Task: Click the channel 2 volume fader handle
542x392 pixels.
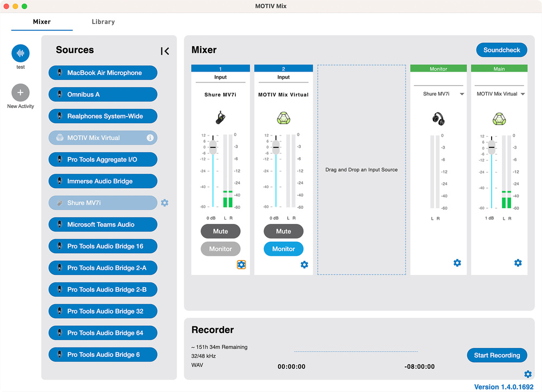Action: coord(276,147)
